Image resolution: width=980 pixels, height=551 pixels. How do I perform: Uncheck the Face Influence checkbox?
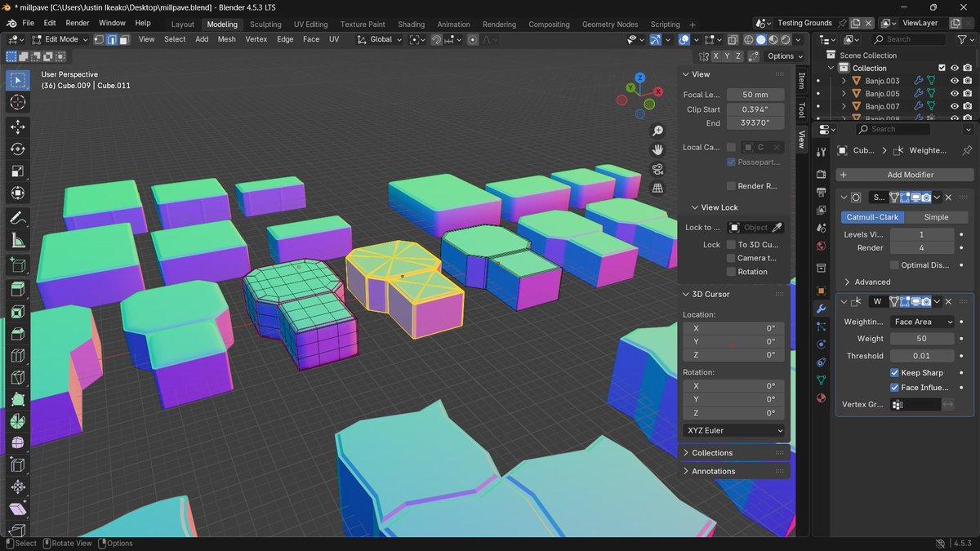point(895,388)
